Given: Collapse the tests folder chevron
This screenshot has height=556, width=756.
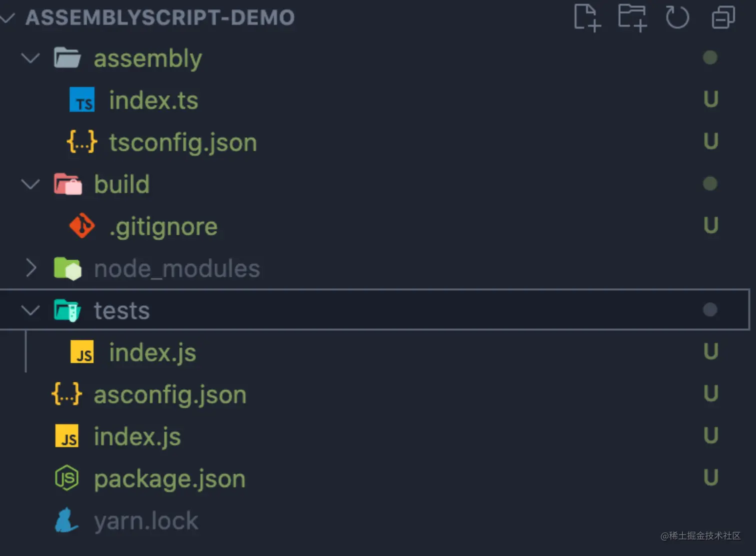Looking at the screenshot, I should [30, 311].
